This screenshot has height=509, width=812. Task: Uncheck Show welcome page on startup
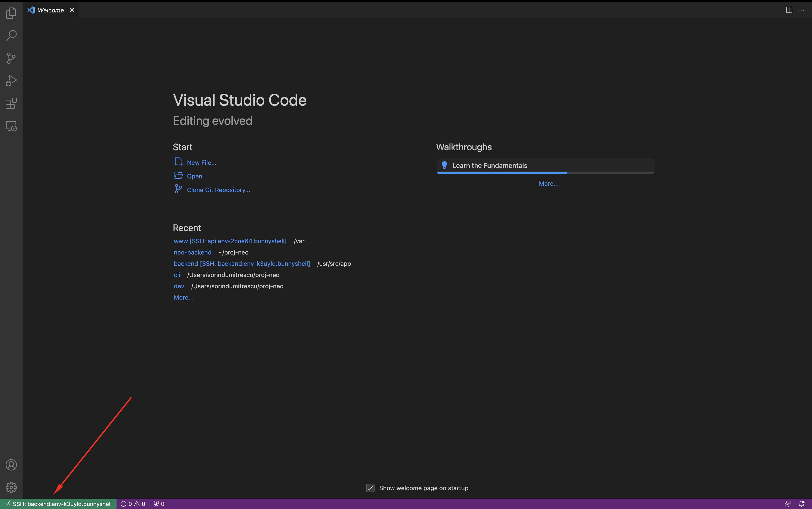pos(370,488)
